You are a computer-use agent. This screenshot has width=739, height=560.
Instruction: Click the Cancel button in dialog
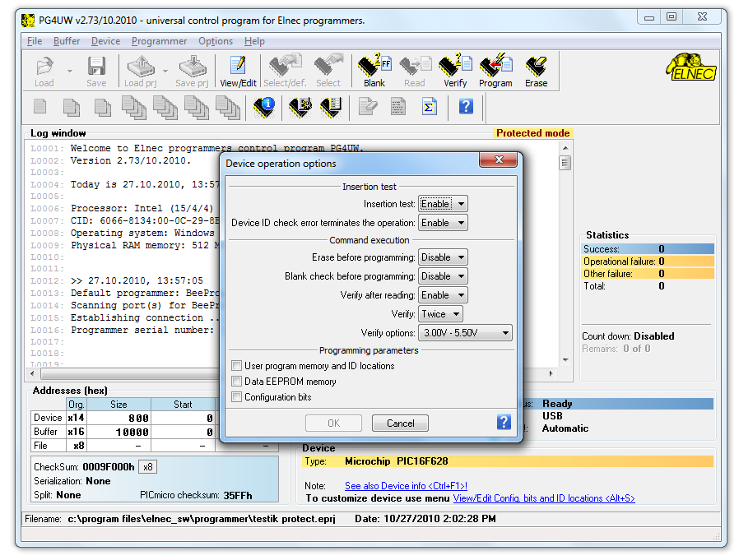pyautogui.click(x=400, y=423)
